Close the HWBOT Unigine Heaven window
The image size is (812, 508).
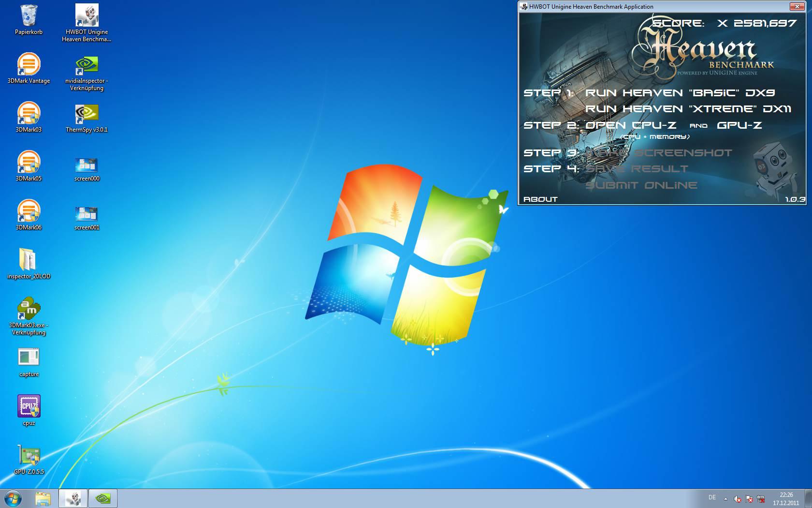pos(797,6)
